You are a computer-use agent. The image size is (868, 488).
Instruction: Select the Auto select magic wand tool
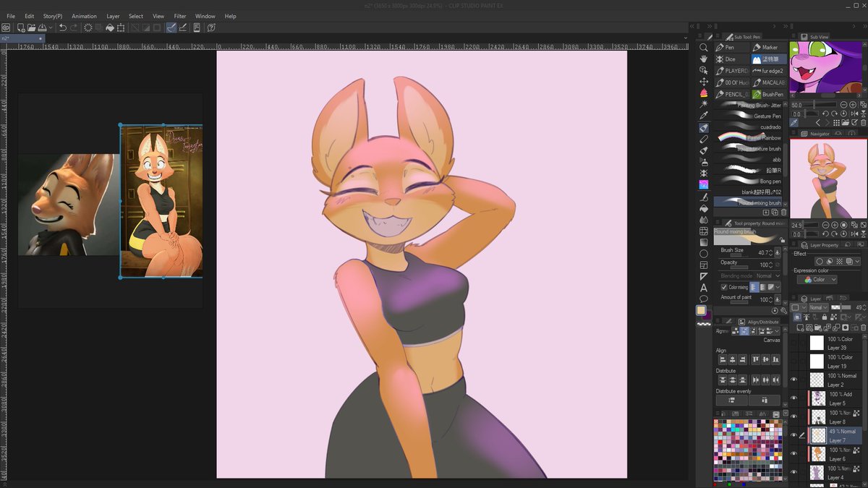[x=703, y=105]
